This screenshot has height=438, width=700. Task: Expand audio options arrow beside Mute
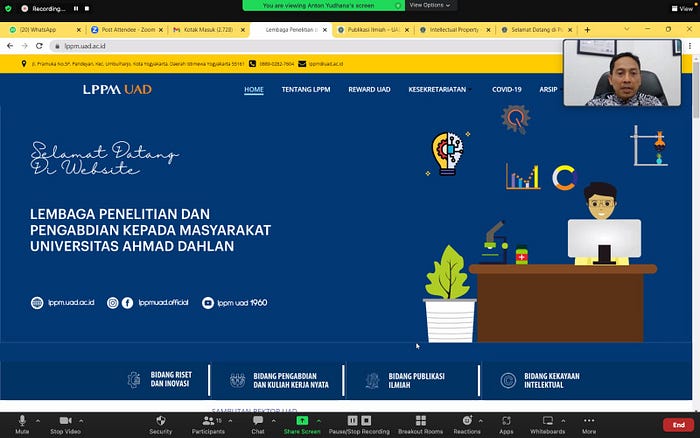[x=38, y=421]
